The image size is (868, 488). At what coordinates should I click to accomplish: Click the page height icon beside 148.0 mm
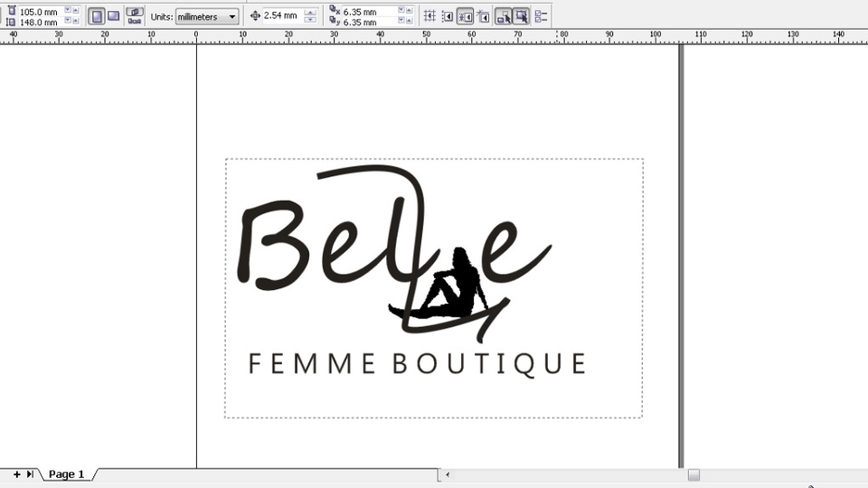pos(11,22)
